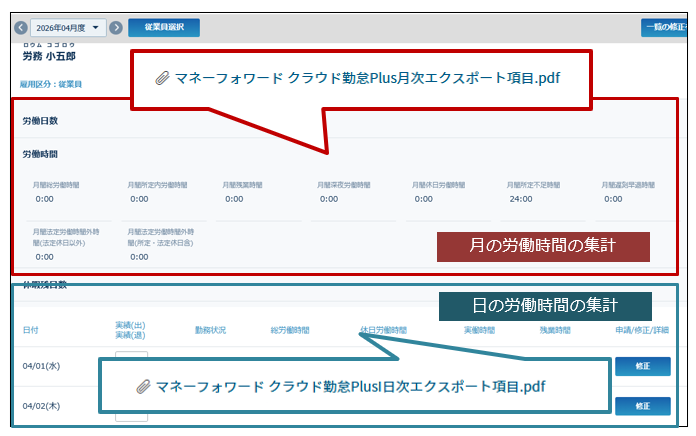696x436 pixels.
Task: Click the 残業時間 column header
Action: click(x=555, y=330)
